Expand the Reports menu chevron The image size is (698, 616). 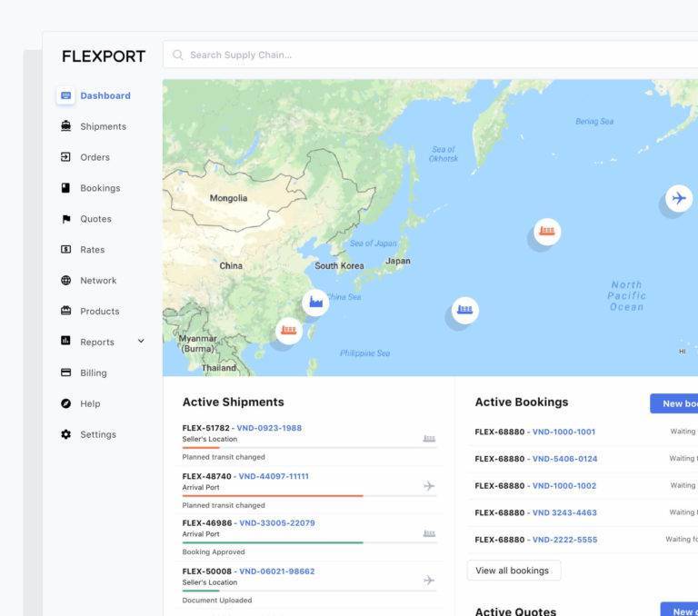141,342
